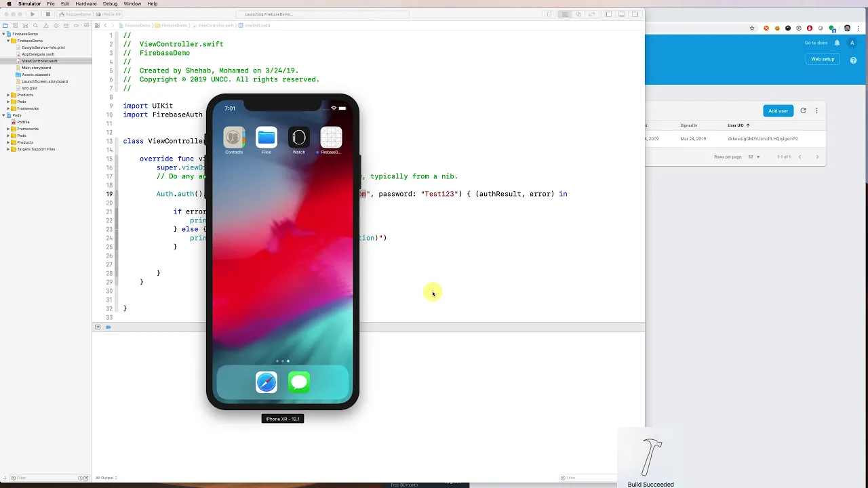The width and height of the screenshot is (868, 488).
Task: Open Files app in the simulator
Action: click(x=267, y=138)
